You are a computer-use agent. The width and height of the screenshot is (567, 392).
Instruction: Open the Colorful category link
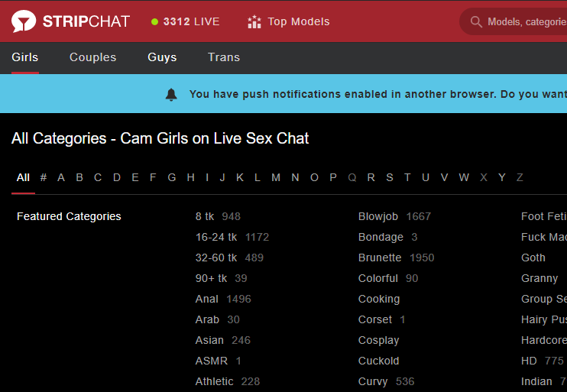tap(378, 278)
